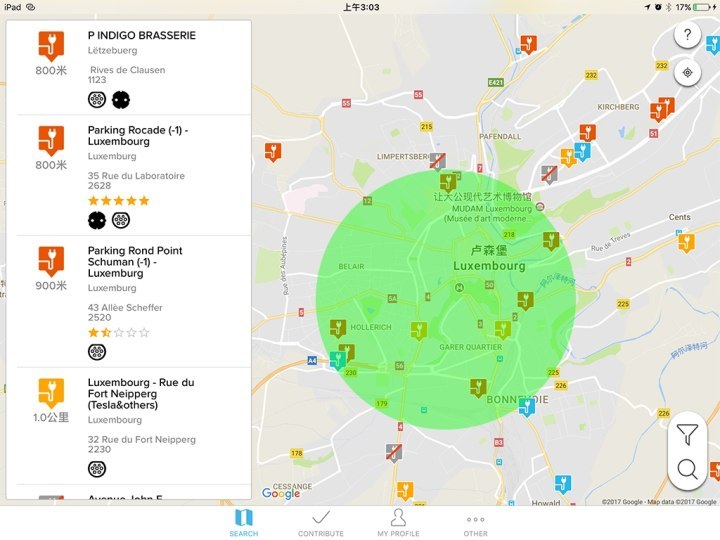This screenshot has height=540, width=720.
Task: Tap the KIRCHBERG district label on map
Action: pos(618,107)
